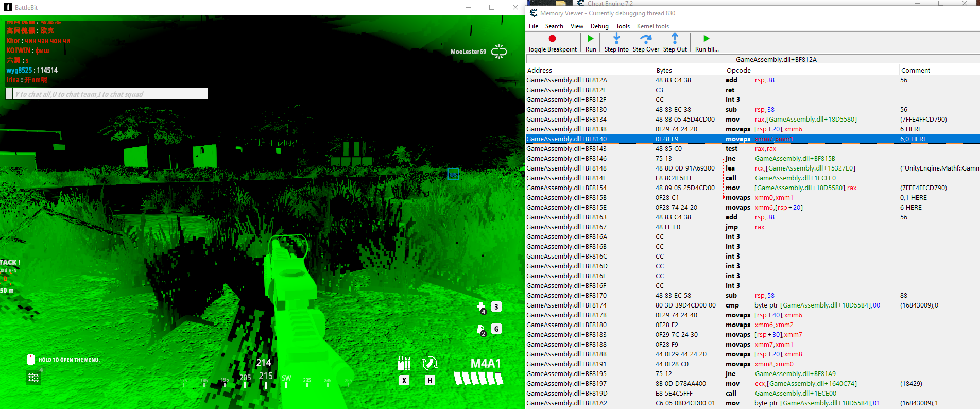
Task: Select row with bytes '0F29 7C 24 30'
Action: [x=753, y=335]
